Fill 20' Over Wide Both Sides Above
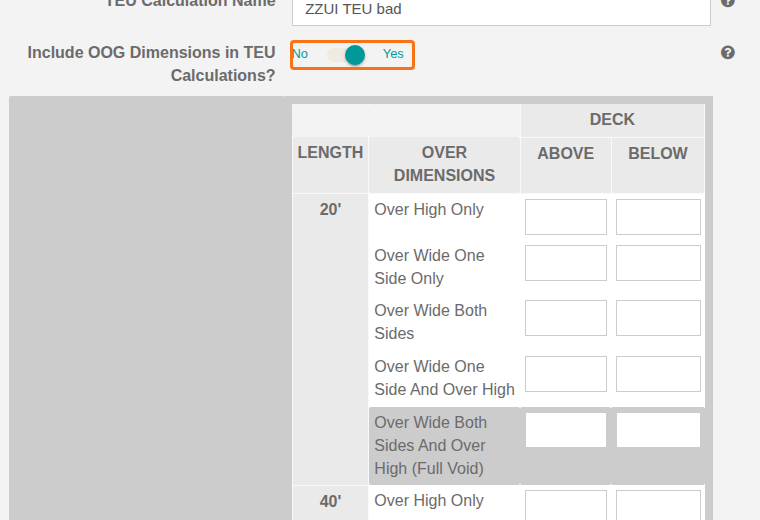Image resolution: width=760 pixels, height=520 pixels. point(566,318)
